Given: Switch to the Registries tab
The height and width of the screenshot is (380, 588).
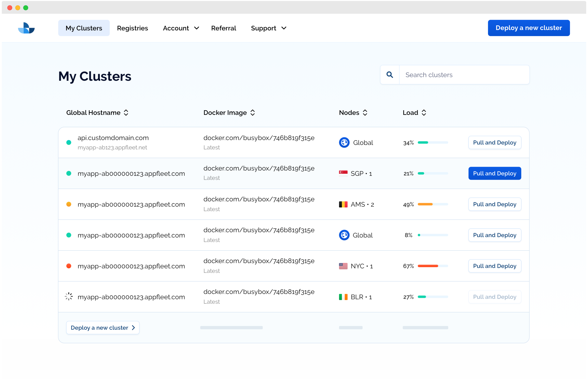Looking at the screenshot, I should [132, 28].
